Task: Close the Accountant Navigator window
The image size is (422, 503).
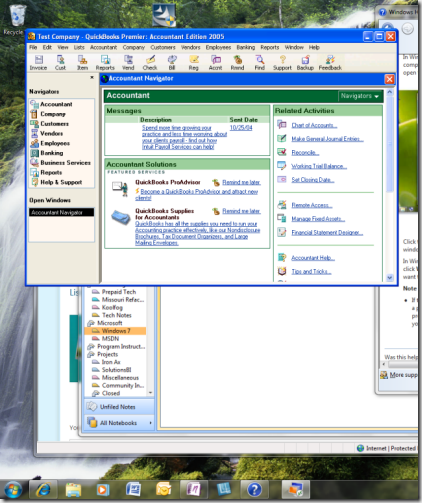Action: pyautogui.click(x=389, y=79)
